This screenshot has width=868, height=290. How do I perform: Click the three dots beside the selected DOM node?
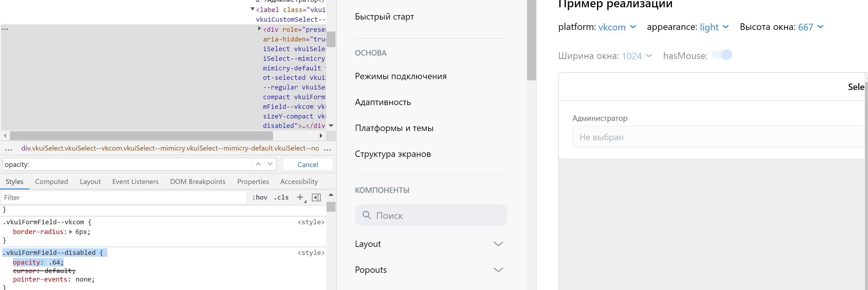pos(5,29)
